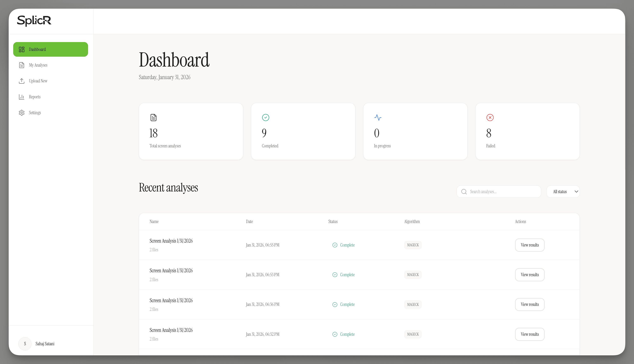
Task: Open the All status dropdown
Action: point(563,192)
